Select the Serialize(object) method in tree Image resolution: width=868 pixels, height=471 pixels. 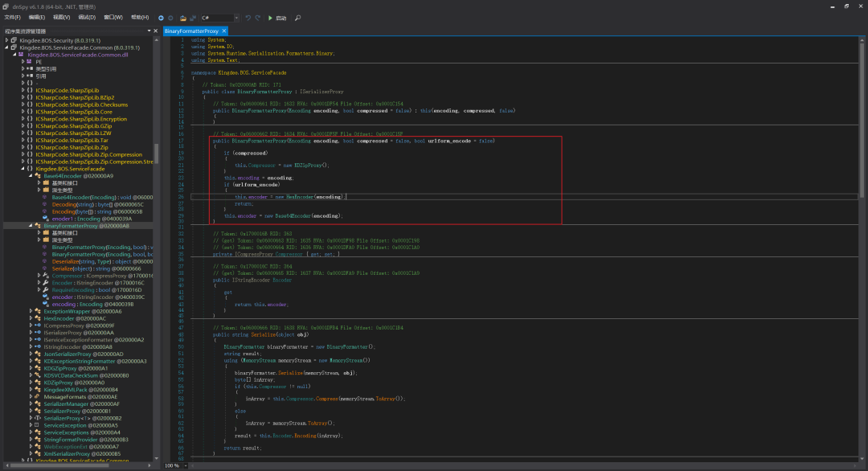(x=96, y=269)
